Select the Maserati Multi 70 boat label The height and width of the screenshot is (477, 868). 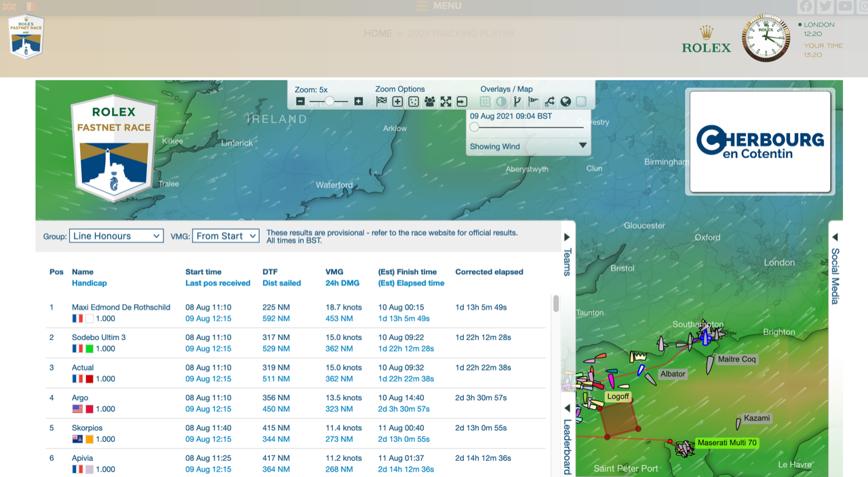click(727, 443)
